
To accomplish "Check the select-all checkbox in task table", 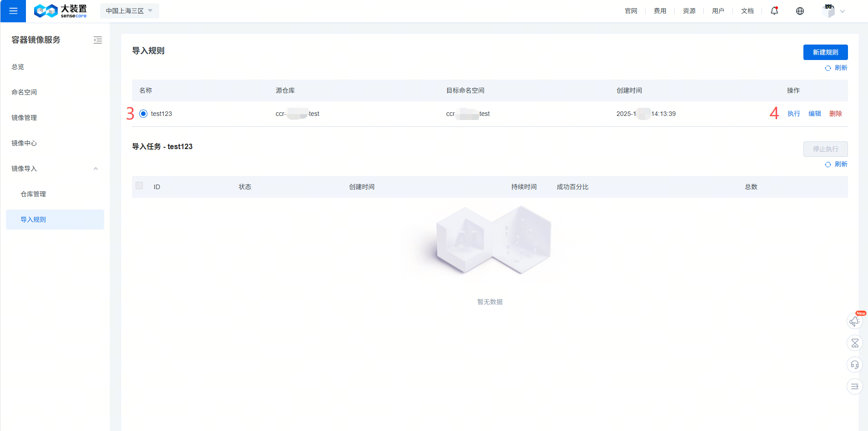I will [139, 185].
